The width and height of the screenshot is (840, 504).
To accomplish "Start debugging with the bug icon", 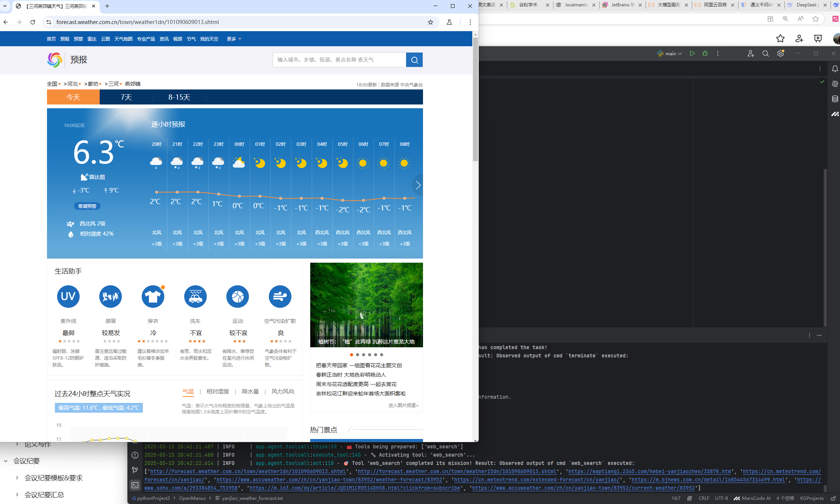I will (x=705, y=53).
